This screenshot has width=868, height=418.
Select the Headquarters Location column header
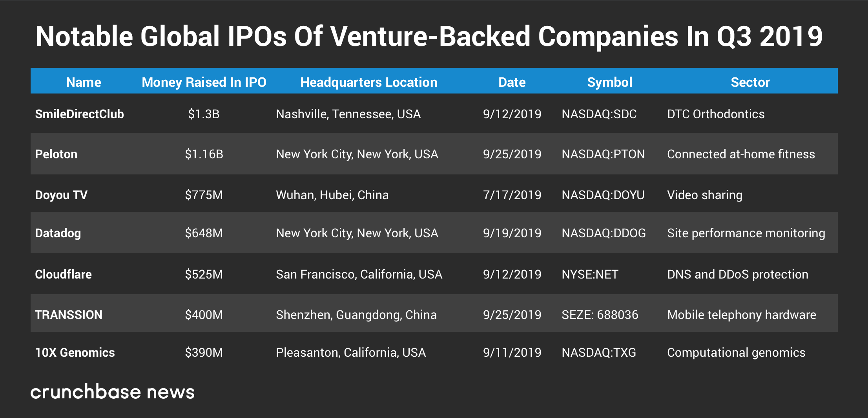[368, 82]
